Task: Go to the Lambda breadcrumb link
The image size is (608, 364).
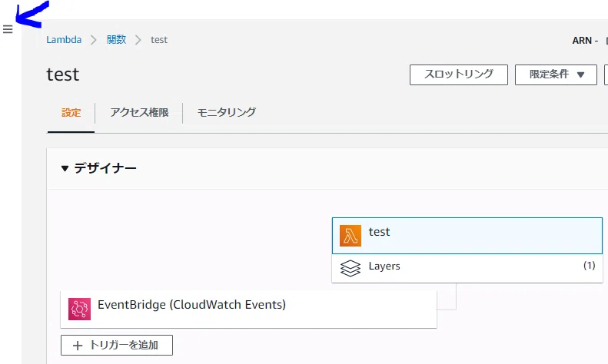Action: click(64, 39)
